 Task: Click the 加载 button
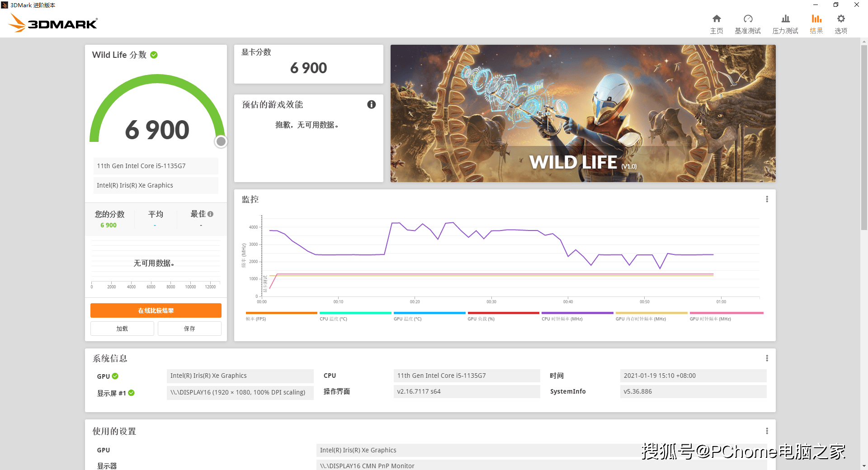pyautogui.click(x=122, y=329)
